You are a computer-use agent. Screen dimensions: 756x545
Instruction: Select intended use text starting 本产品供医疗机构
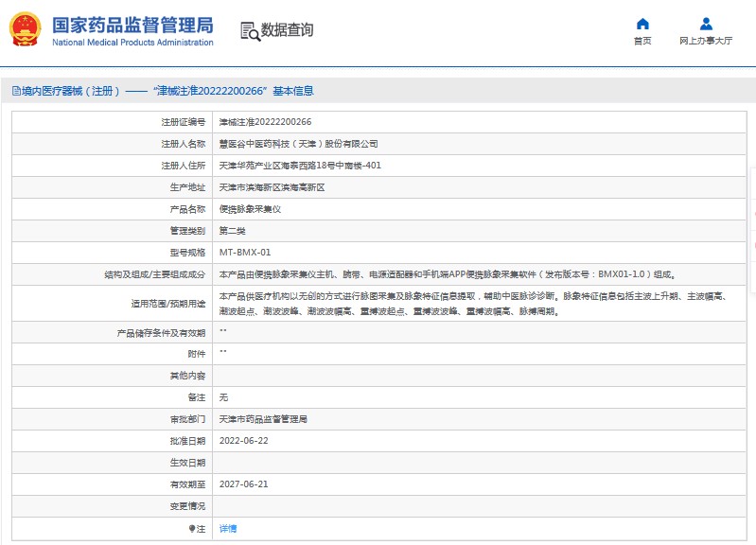(473, 304)
